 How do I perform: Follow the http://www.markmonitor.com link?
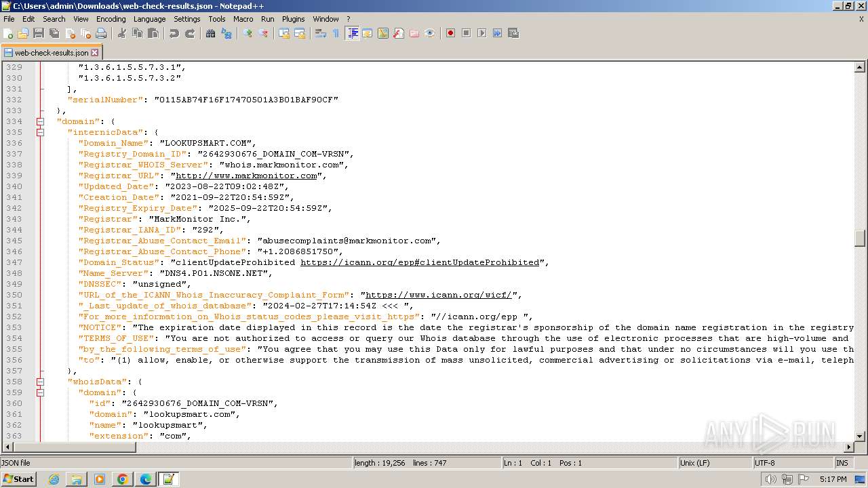[246, 176]
